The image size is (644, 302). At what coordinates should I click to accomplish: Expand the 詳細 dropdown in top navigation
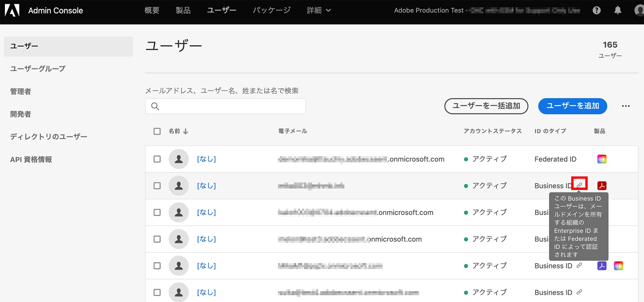tap(319, 10)
